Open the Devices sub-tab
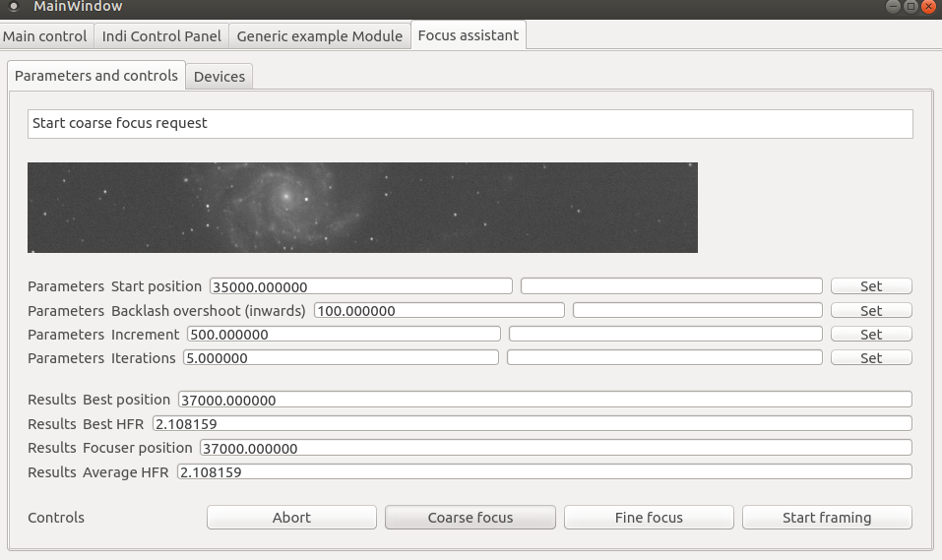942x560 pixels. [220, 77]
